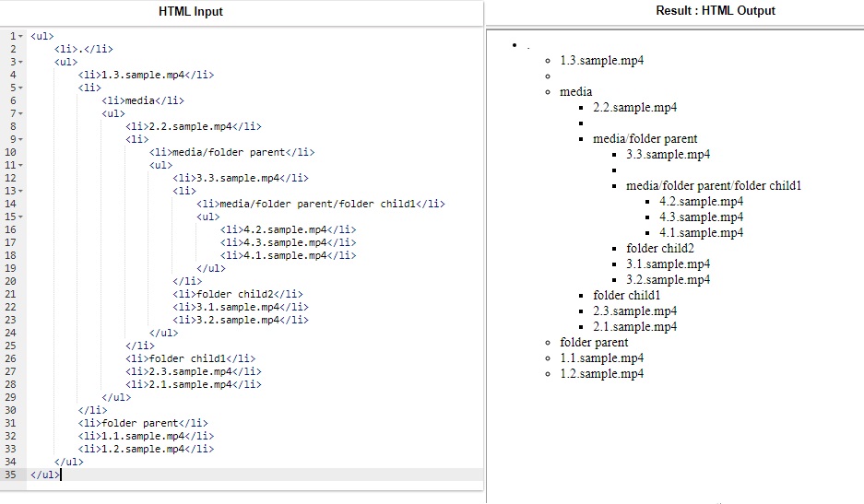Viewport: 864px width, 504px height.
Task: Click '4.2.sample.mp4' in the output list
Action: click(x=701, y=202)
